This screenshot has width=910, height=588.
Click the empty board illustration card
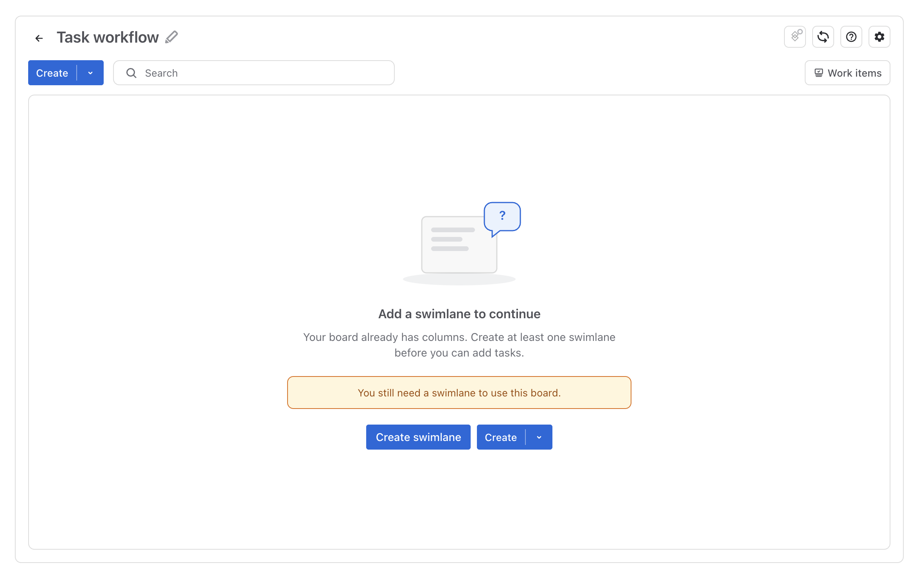coord(459,244)
